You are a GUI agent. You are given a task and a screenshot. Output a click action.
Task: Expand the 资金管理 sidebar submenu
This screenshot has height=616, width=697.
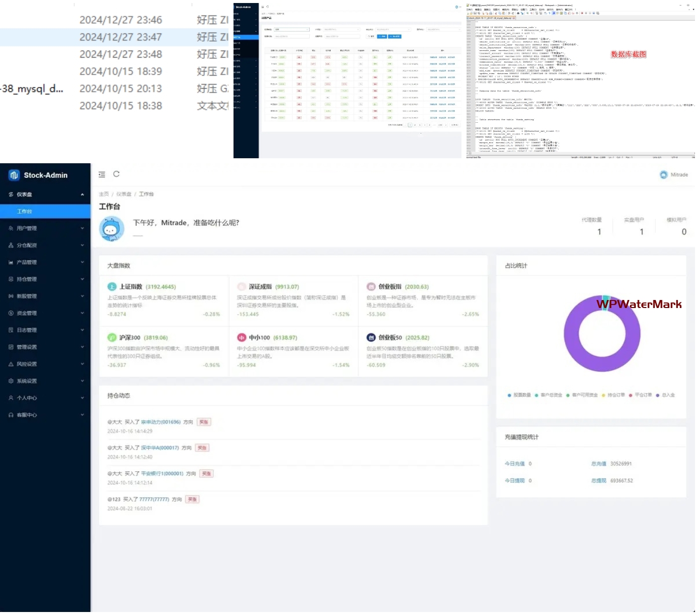click(x=45, y=314)
